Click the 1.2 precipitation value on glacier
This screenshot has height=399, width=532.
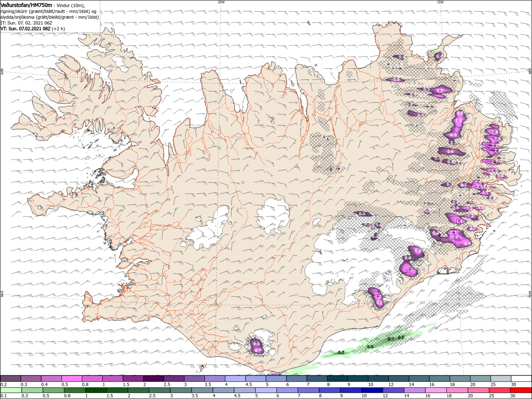click(411, 271)
